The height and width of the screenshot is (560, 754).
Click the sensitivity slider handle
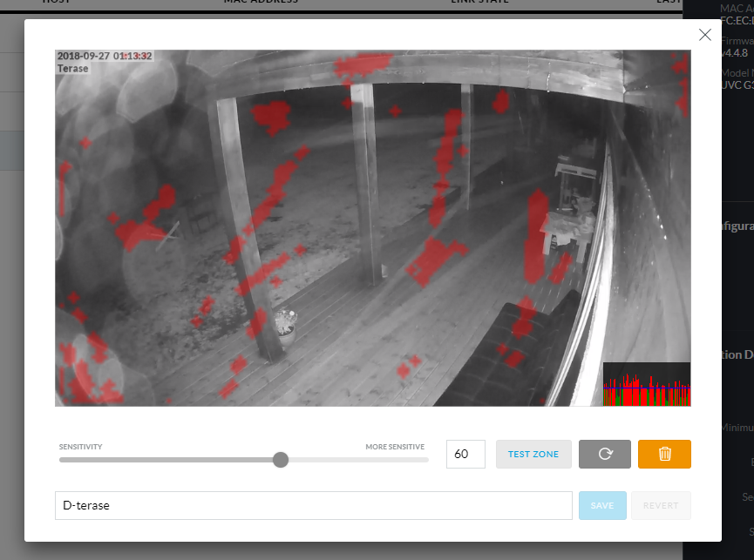point(281,460)
